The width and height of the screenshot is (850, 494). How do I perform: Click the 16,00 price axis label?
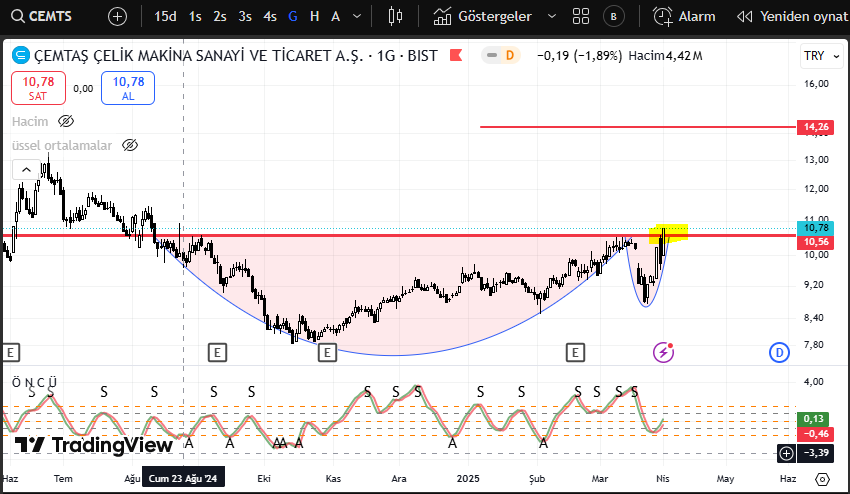point(816,84)
